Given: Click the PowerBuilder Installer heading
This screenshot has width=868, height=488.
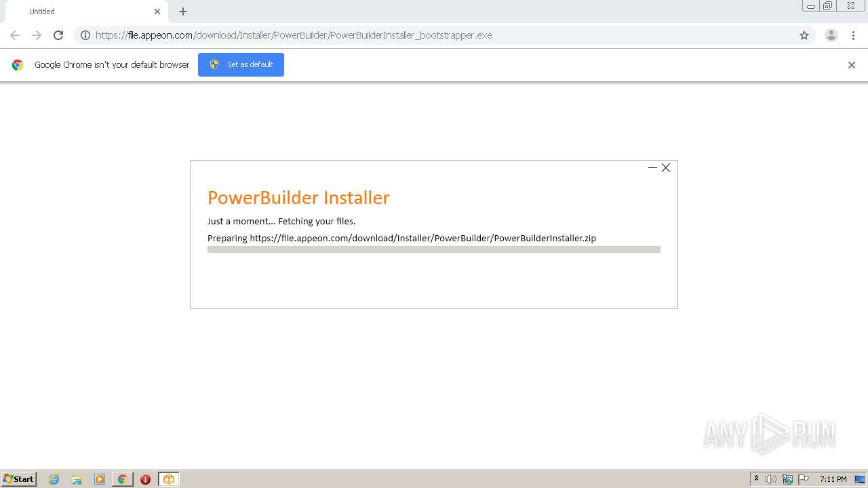Looking at the screenshot, I should (x=298, y=197).
